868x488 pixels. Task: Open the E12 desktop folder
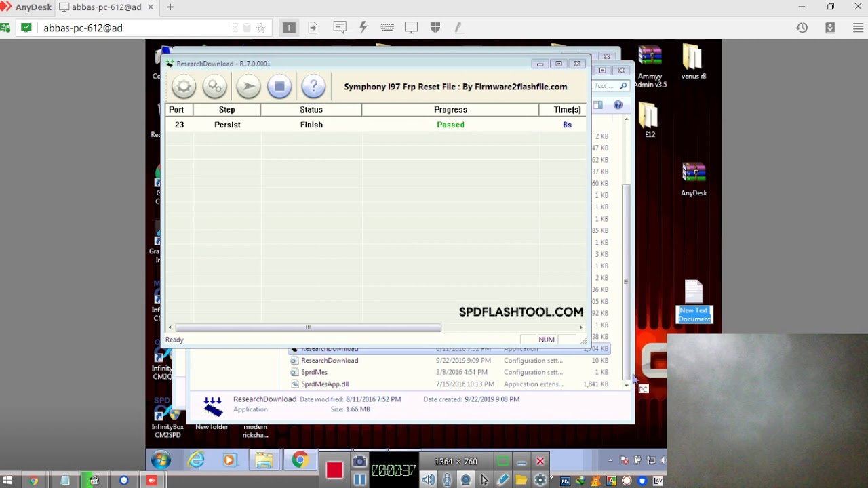[x=650, y=121]
